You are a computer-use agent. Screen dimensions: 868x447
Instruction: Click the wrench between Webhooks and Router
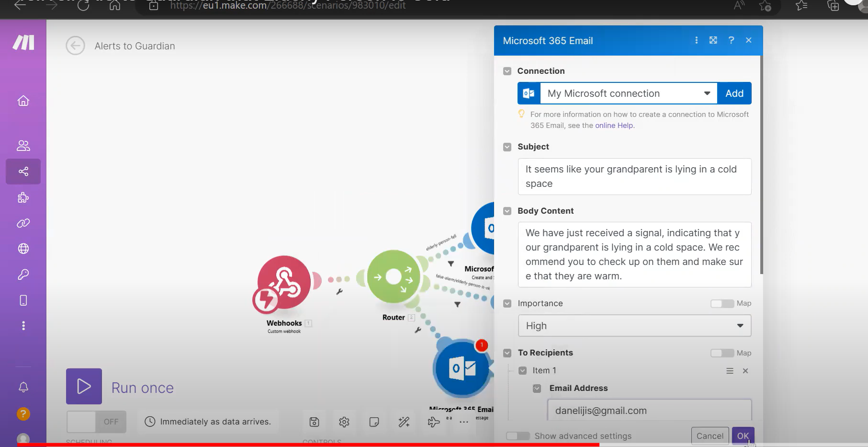pyautogui.click(x=339, y=291)
